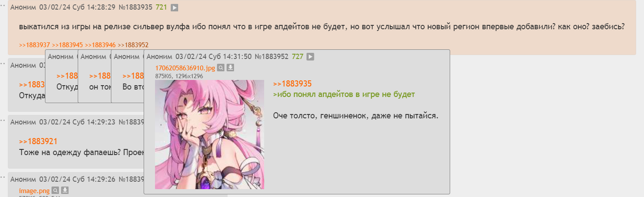This screenshot has height=197, width=644.
Task: Follow the >>1883921 quote link
Action: tap(38, 142)
